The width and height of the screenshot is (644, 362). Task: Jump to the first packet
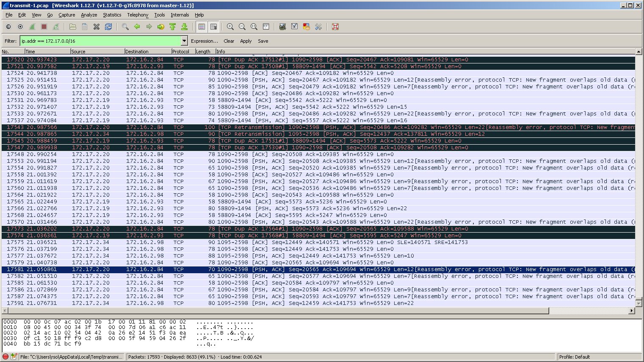coord(173,27)
